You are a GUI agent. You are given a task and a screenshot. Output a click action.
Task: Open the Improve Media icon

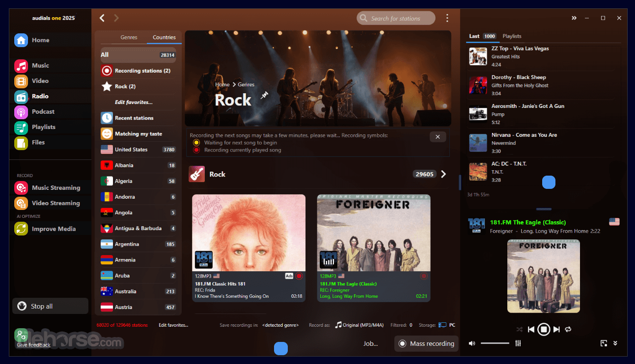tap(21, 229)
